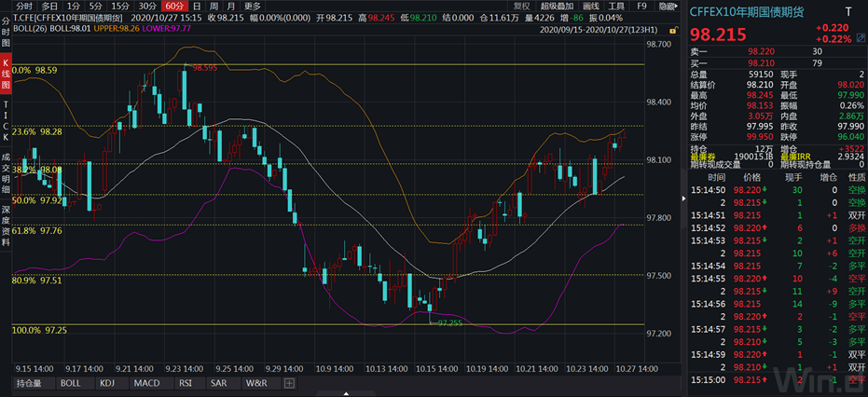Open the 更多 periods dropdown
The height and width of the screenshot is (397, 868).
(253, 7)
